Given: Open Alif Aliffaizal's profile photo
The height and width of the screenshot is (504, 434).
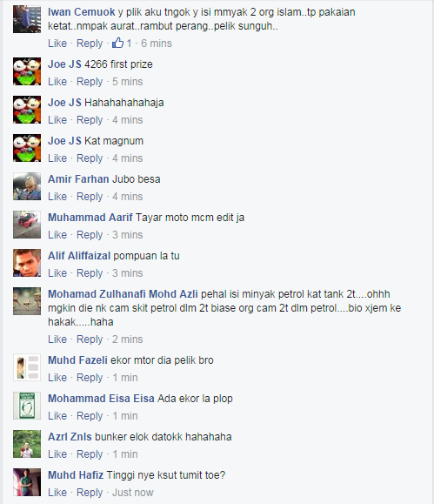Looking at the screenshot, I should click(x=27, y=263).
